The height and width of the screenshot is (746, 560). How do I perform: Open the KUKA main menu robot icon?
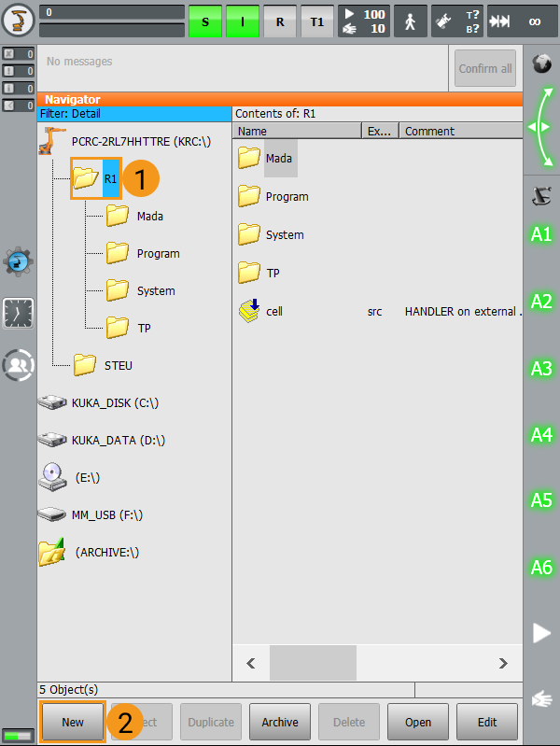click(18, 20)
